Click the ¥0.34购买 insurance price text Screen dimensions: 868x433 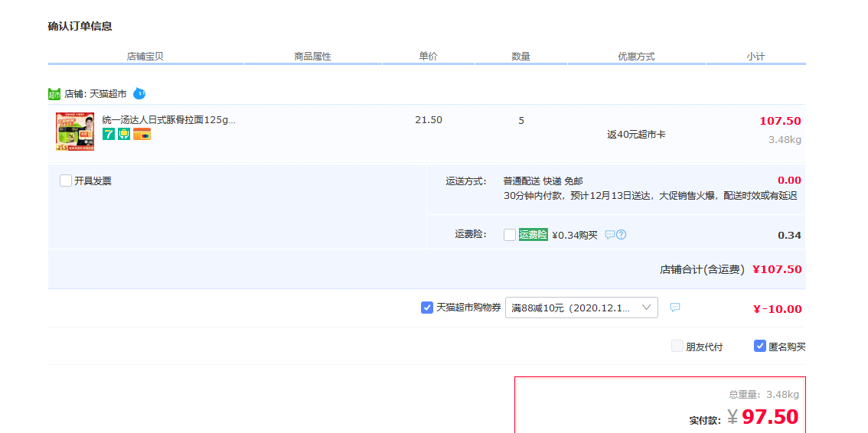575,235
